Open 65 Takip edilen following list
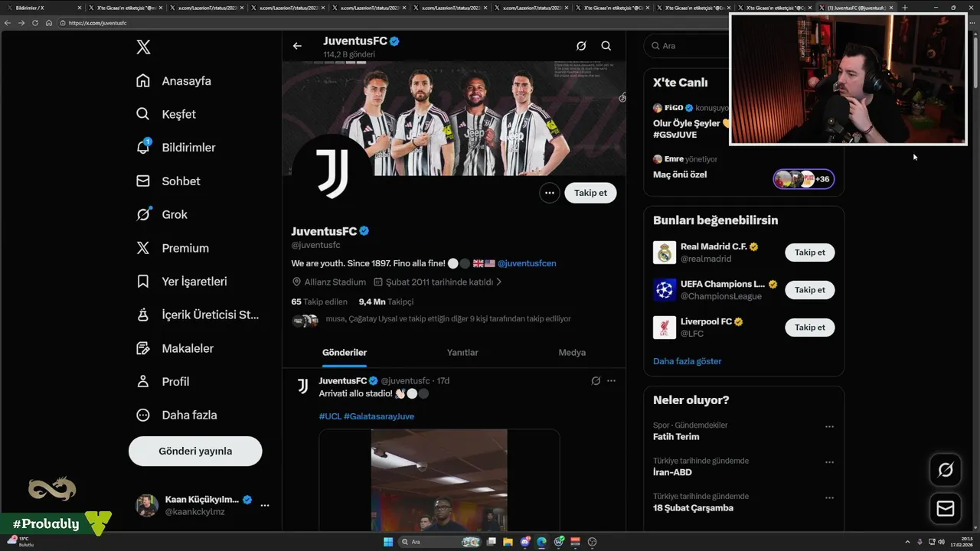The width and height of the screenshot is (980, 551). (x=319, y=302)
